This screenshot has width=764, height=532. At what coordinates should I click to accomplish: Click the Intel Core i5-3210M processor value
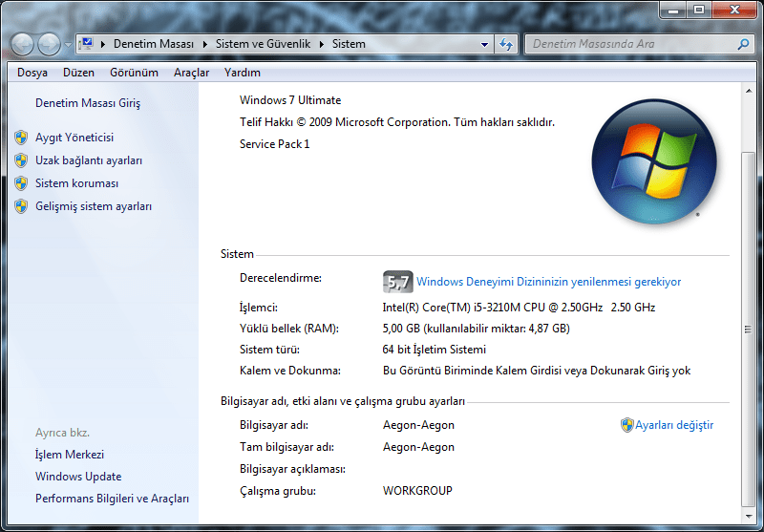tap(519, 308)
